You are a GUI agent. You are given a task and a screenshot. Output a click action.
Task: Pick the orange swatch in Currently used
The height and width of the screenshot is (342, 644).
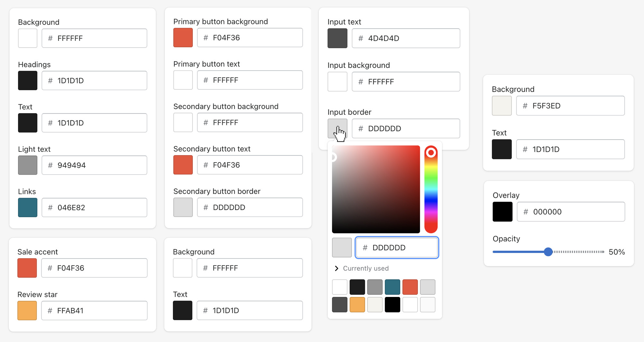coord(357,305)
